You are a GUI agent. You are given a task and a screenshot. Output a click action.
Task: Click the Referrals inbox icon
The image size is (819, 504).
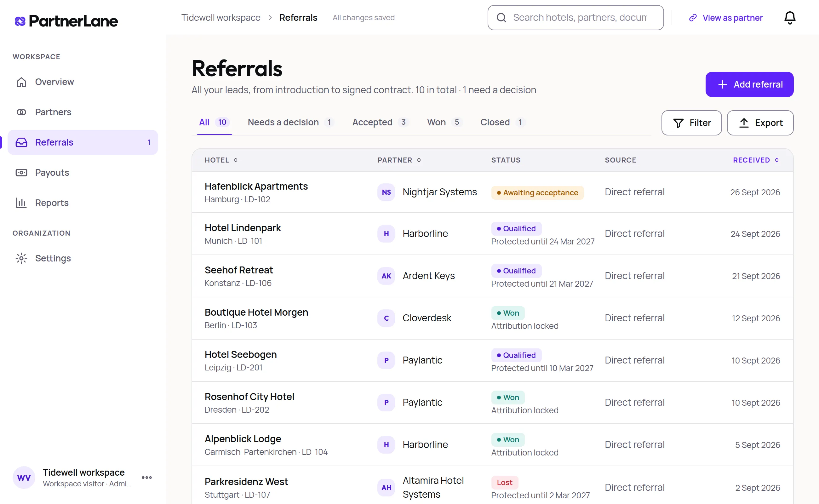click(21, 142)
